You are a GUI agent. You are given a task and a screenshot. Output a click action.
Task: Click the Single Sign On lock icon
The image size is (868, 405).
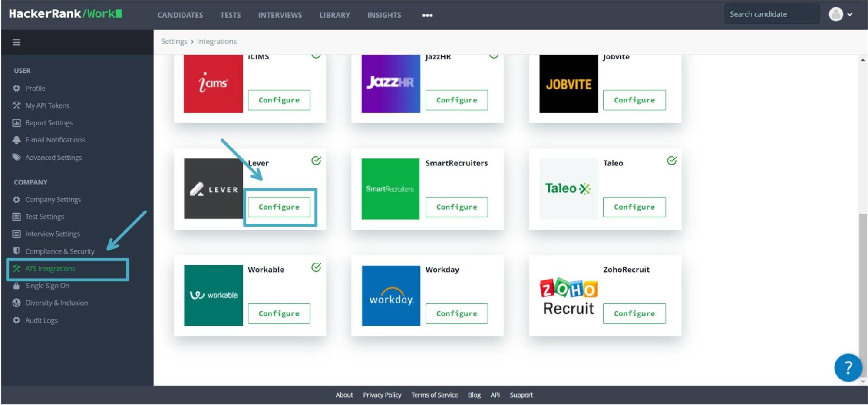17,285
